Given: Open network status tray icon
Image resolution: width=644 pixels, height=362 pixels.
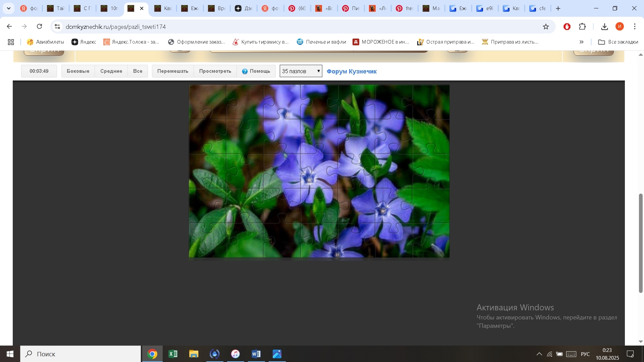Looking at the screenshot, I should point(550,354).
